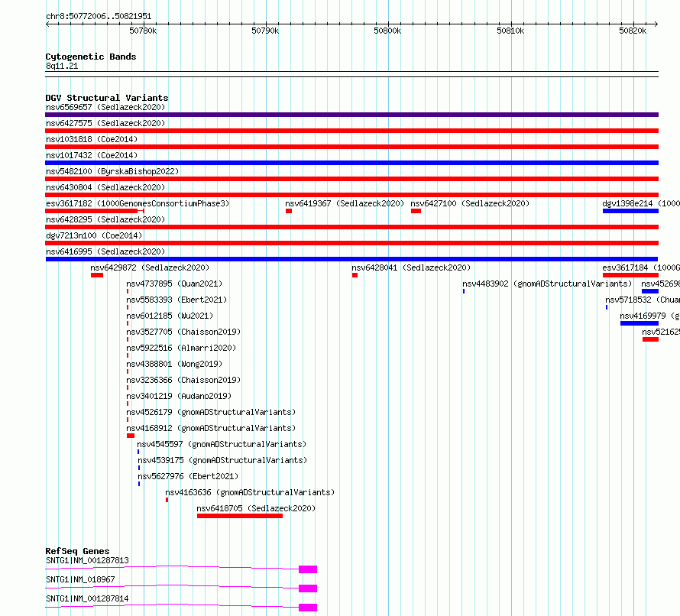680x616 pixels.
Task: Open nsv4737895 (Quan2021) variant label
Action: [x=174, y=284]
